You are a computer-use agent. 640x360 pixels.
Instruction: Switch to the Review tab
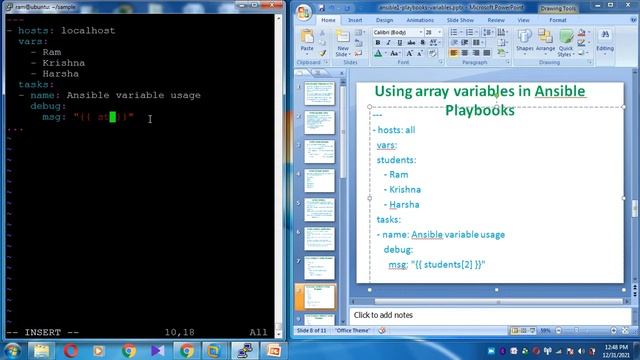point(496,20)
